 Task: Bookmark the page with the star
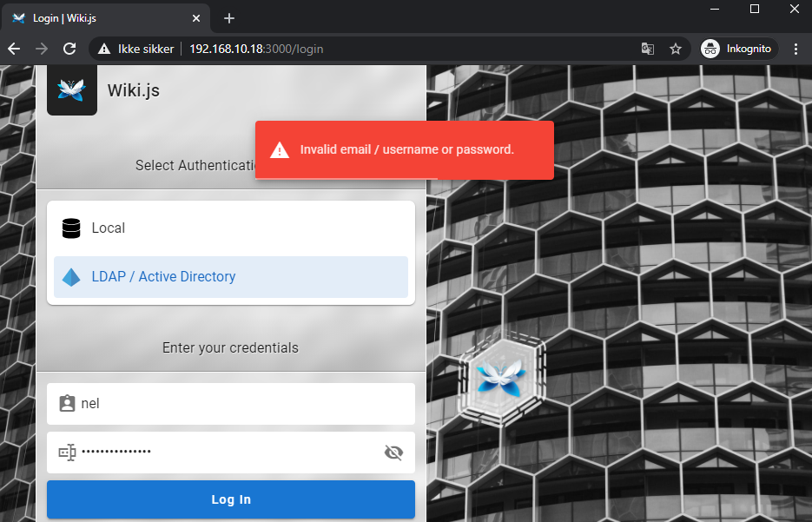[x=677, y=49]
